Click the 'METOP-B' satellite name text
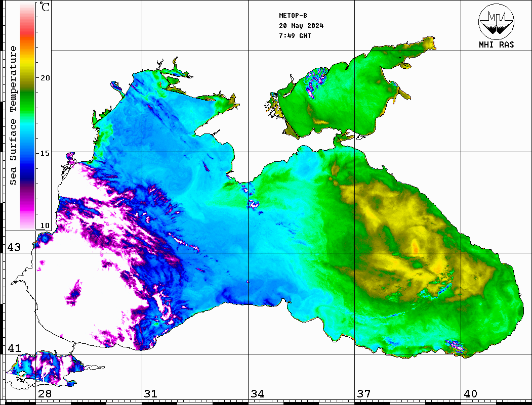The height and width of the screenshot is (405, 532). tap(293, 16)
